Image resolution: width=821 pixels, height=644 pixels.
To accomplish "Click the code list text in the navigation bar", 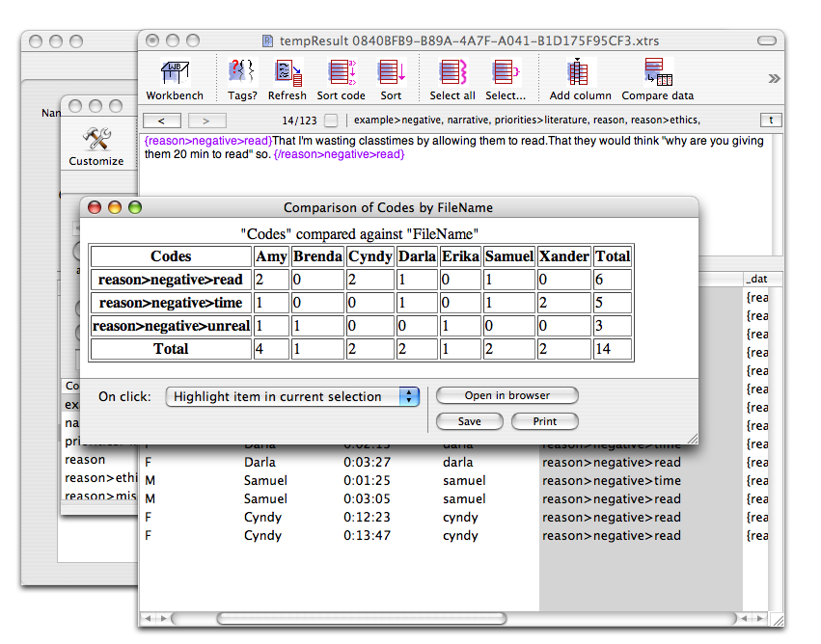I will (527, 121).
